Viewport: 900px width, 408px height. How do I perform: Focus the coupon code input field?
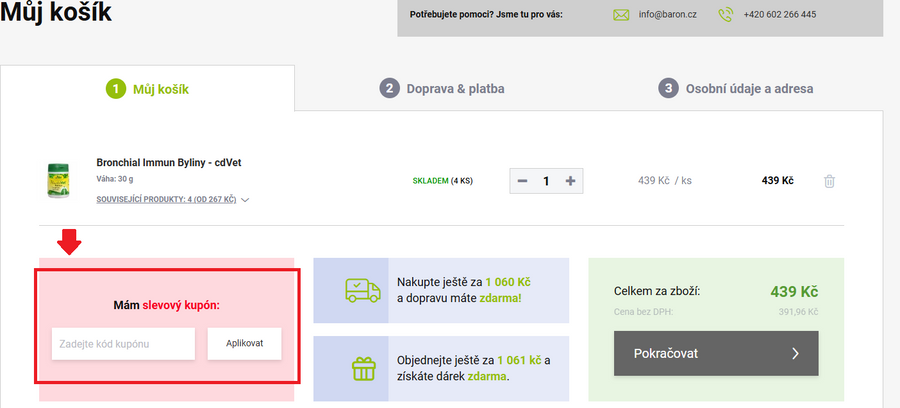[x=123, y=344]
